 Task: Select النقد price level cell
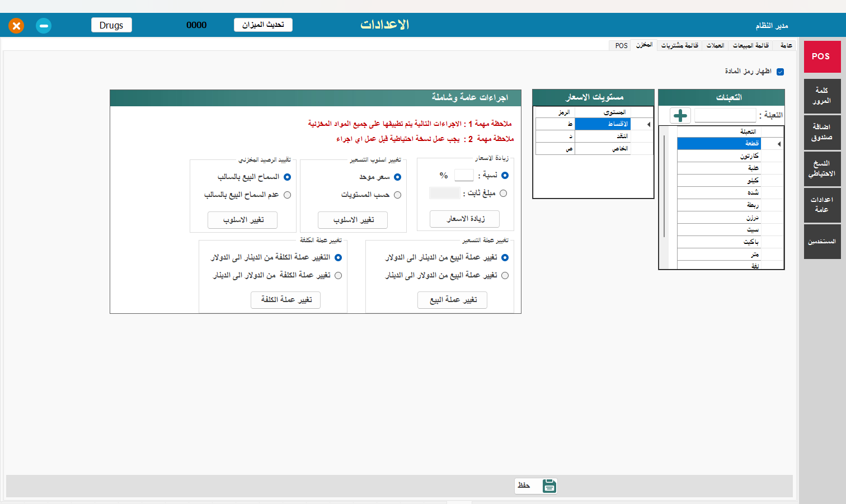(x=603, y=136)
